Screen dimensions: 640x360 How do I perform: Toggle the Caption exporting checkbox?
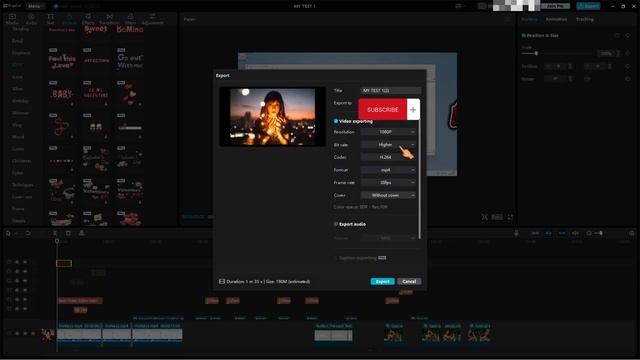[x=336, y=258]
